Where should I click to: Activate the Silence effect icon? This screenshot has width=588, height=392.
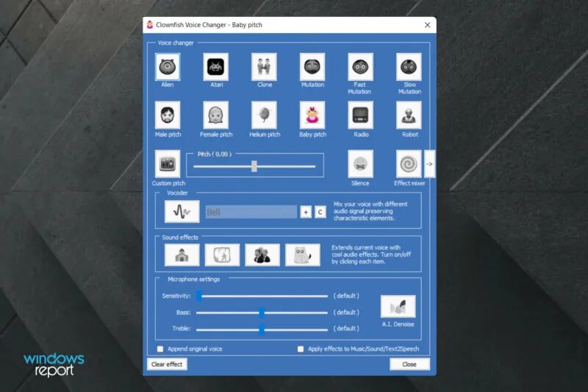click(x=360, y=164)
